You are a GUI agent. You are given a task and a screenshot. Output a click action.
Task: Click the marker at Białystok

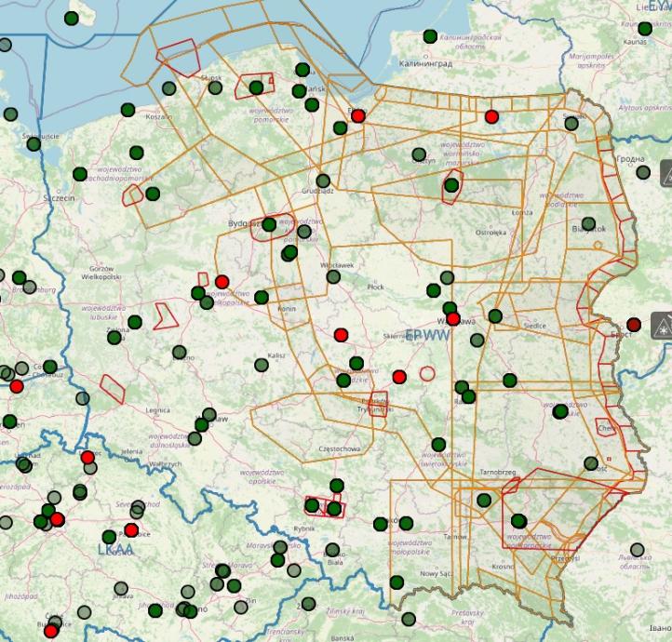[588, 223]
